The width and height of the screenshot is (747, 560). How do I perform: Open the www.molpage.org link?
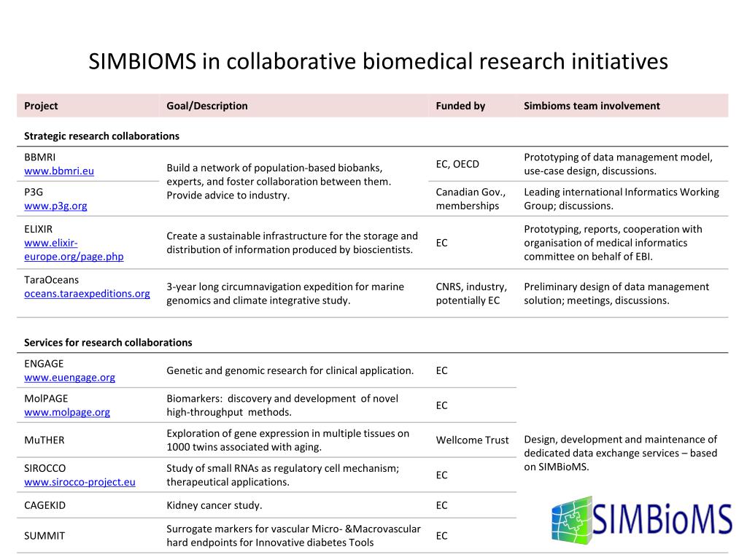click(x=67, y=412)
